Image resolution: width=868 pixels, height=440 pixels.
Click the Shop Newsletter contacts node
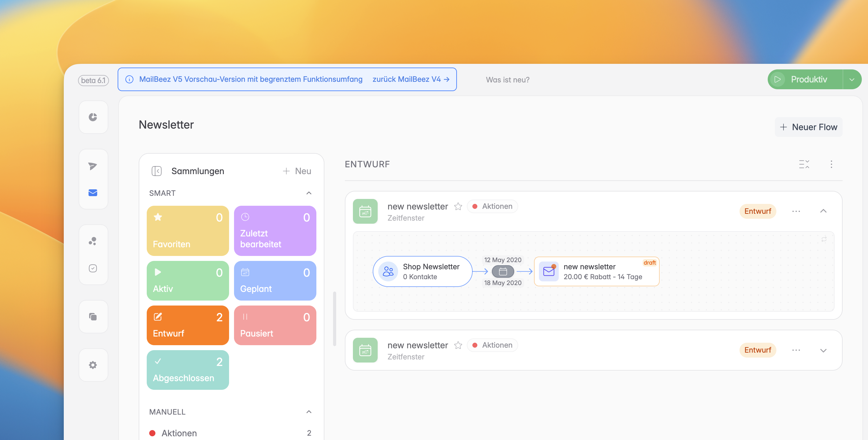point(422,271)
